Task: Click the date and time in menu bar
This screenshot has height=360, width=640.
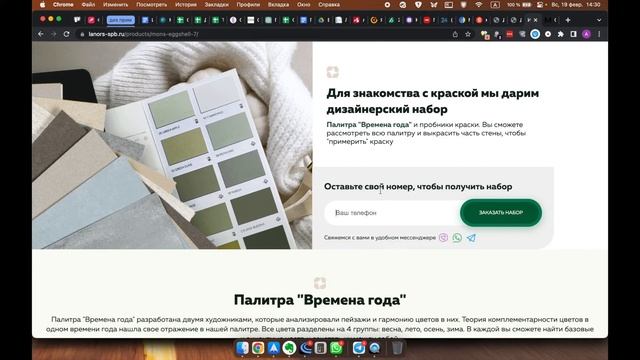Action: point(576,5)
